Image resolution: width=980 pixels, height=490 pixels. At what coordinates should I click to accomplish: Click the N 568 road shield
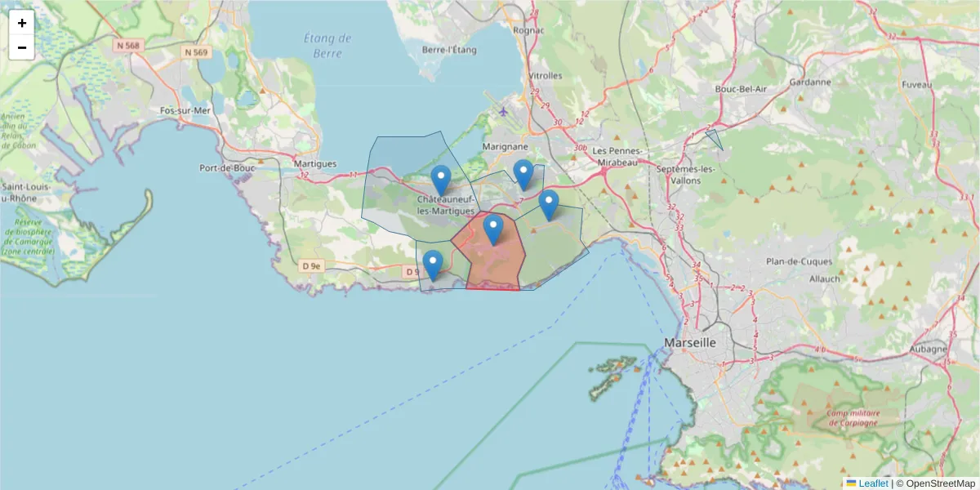point(127,47)
